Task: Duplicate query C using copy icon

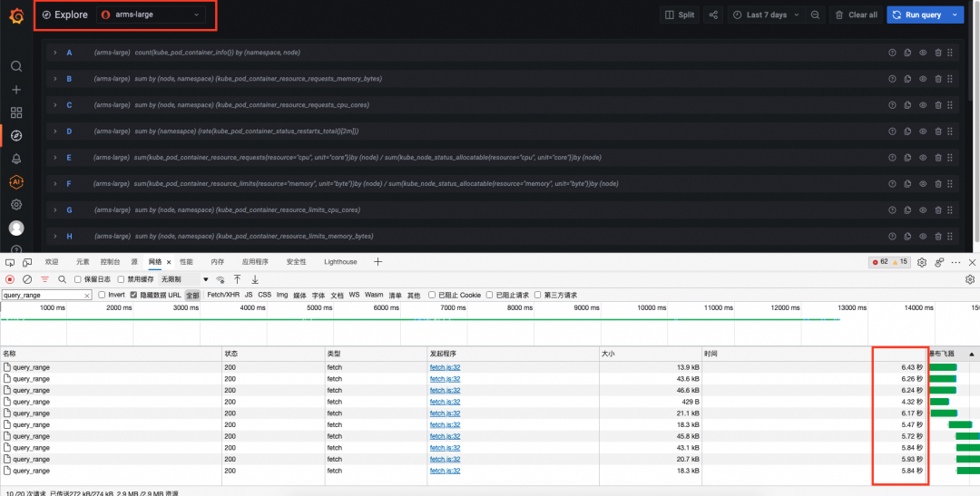Action: tap(907, 105)
